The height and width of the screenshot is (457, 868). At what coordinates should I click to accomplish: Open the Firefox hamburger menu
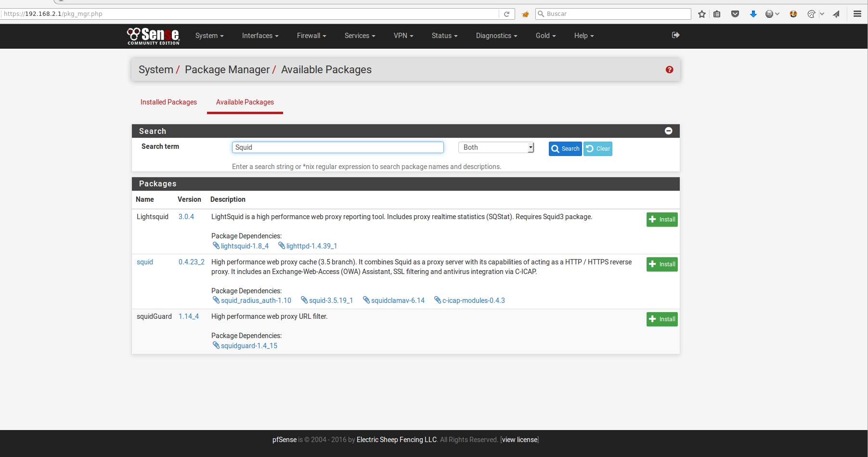tap(857, 14)
